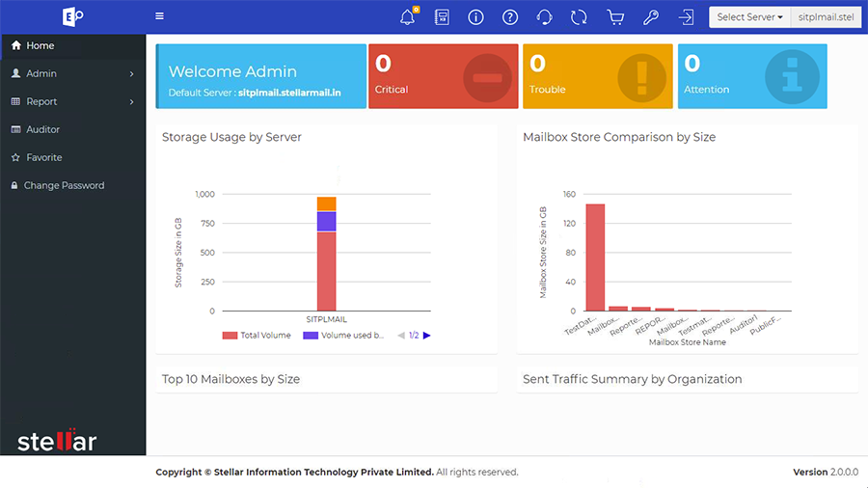Open the Select Server dropdown
868x488 pixels.
pyautogui.click(x=749, y=17)
